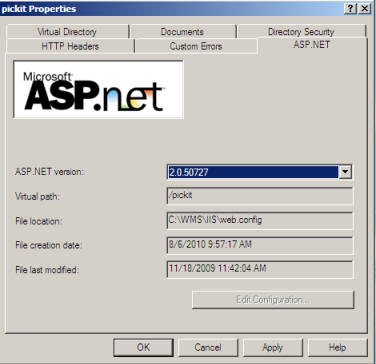Select the ASP.NET tab
Screen dimensions: 376x364
pos(312,45)
